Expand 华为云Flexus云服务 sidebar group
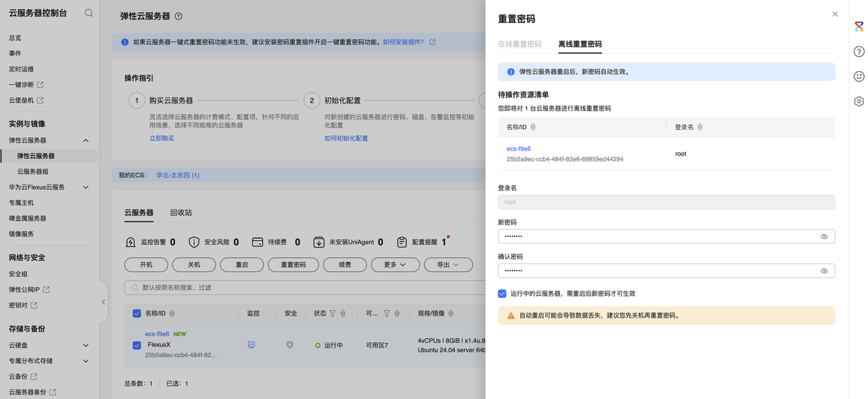 (x=85, y=187)
